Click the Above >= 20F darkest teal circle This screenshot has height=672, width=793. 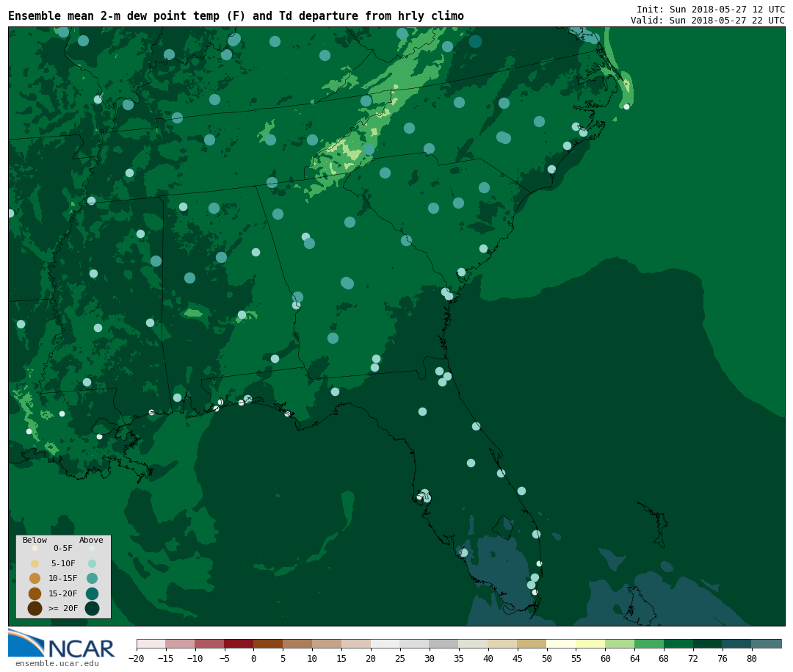tap(92, 608)
